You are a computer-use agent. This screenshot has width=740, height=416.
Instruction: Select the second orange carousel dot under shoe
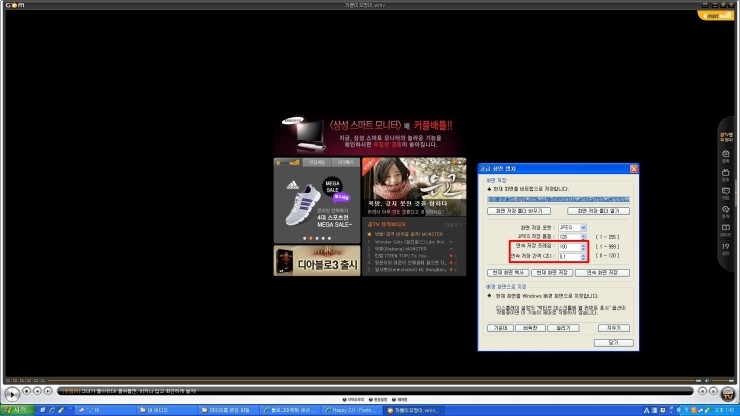(311, 238)
